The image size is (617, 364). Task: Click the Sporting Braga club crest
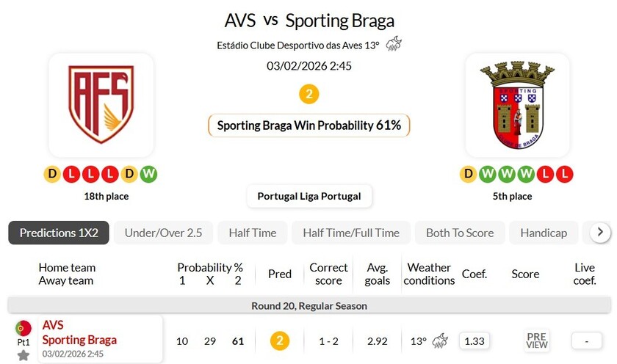516,105
